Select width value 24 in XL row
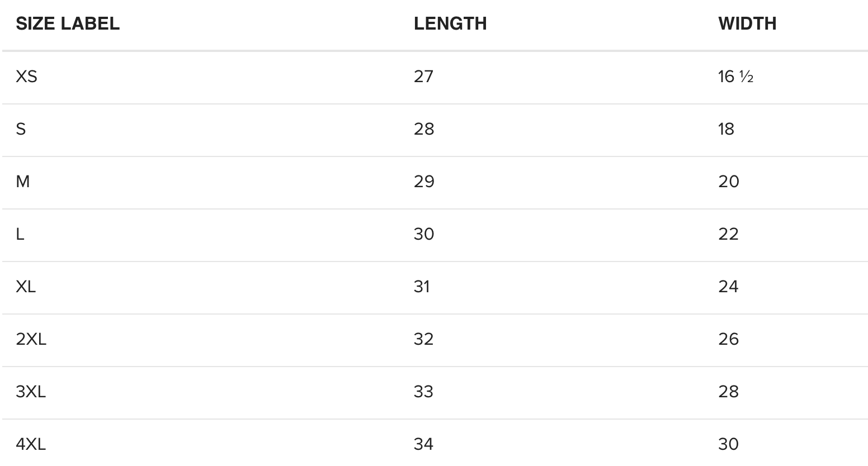This screenshot has height=466, width=868. pos(728,287)
